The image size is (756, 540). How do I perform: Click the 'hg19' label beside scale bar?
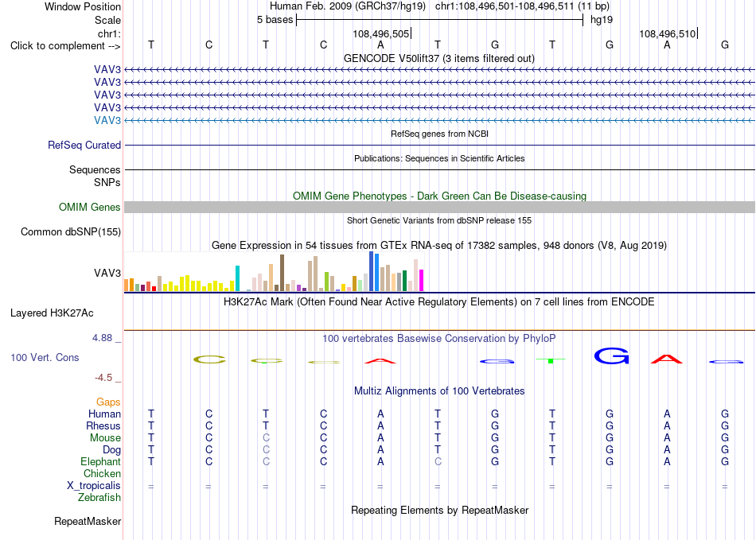(x=602, y=20)
